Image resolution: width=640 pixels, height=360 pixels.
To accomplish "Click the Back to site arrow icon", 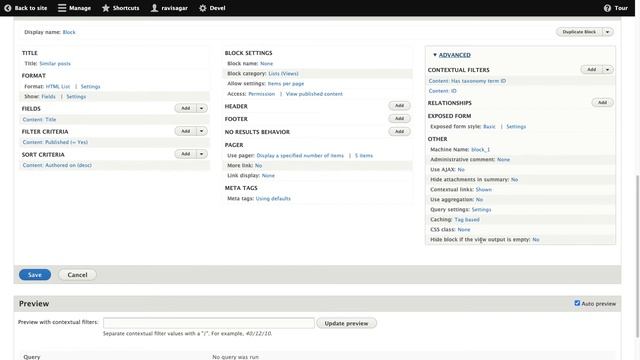I will tap(7, 8).
